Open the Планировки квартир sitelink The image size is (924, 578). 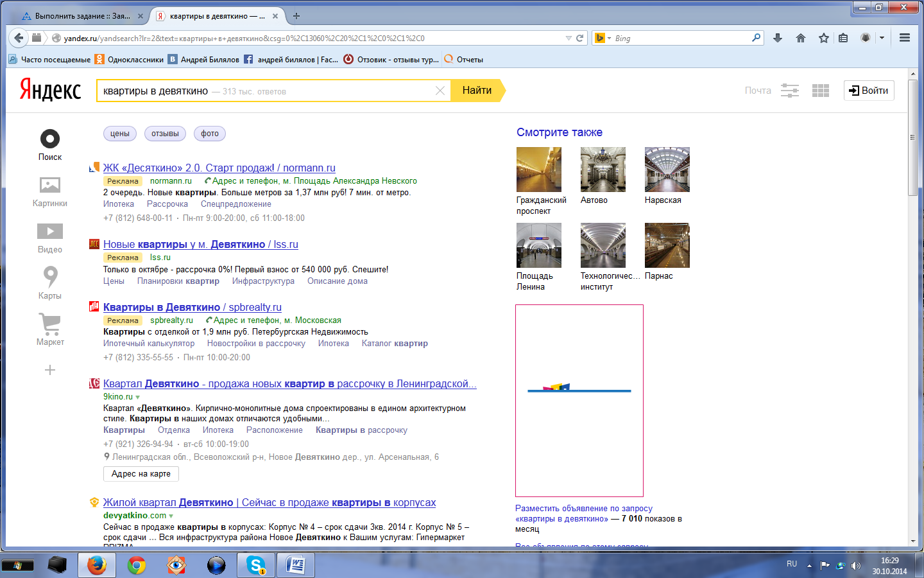(178, 281)
